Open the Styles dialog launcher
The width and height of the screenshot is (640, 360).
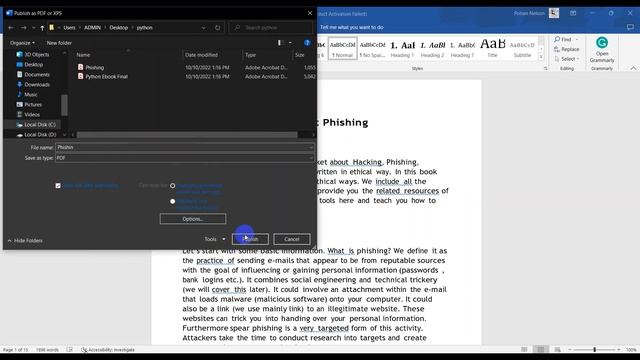coord(546,69)
